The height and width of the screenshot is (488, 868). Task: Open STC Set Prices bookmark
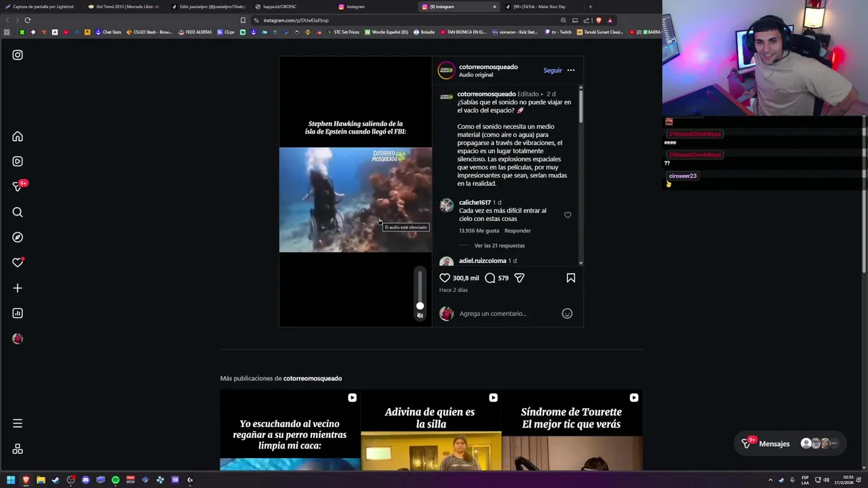(x=343, y=32)
